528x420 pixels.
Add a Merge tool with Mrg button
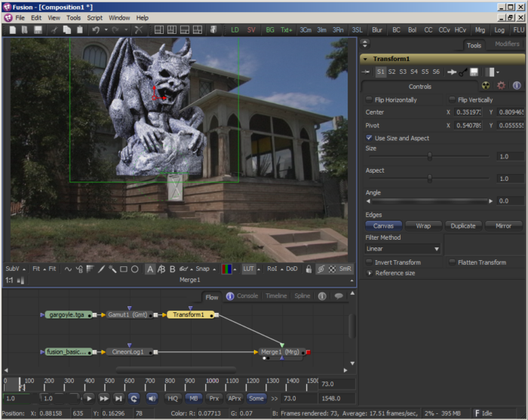click(480, 30)
